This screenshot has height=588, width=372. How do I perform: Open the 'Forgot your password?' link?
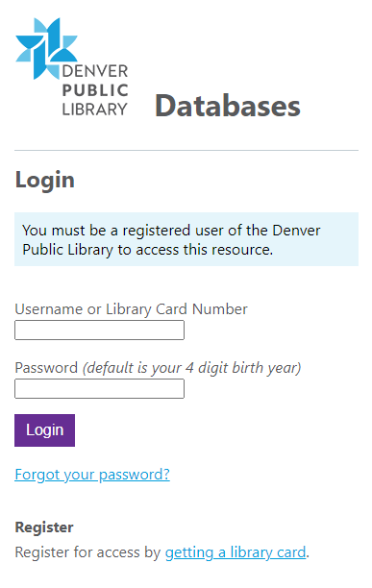(x=92, y=475)
